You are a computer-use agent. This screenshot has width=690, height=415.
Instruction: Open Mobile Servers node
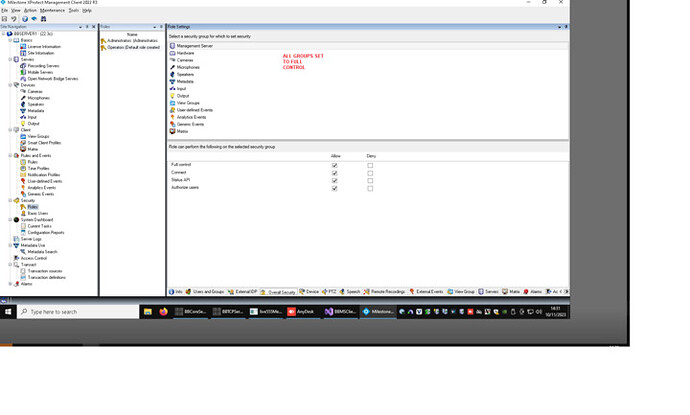(40, 72)
